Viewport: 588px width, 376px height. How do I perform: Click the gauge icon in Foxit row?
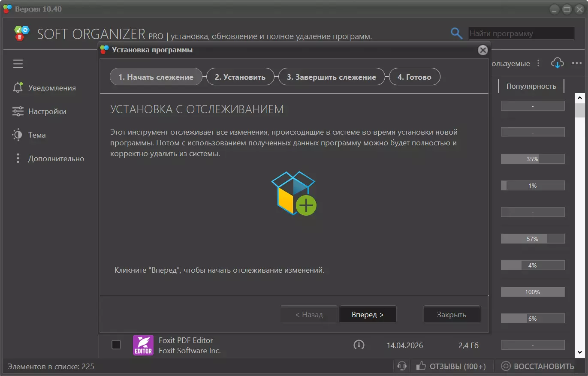[359, 345]
